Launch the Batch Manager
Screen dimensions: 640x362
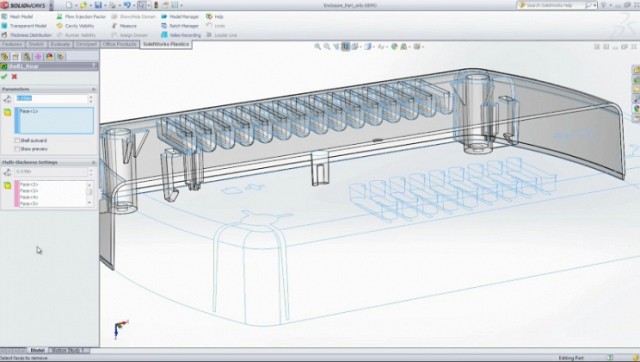pyautogui.click(x=180, y=26)
